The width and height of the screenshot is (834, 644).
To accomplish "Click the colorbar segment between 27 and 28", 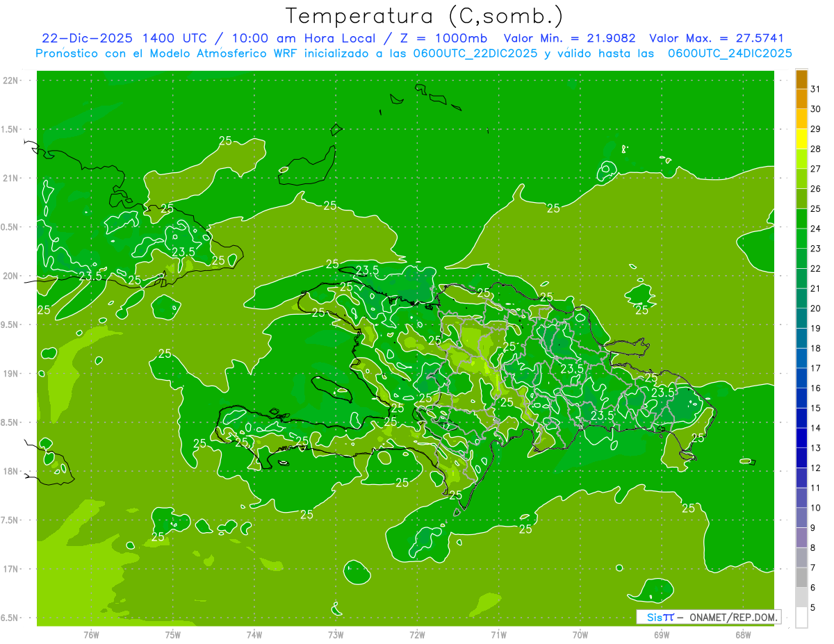I will tap(801, 158).
